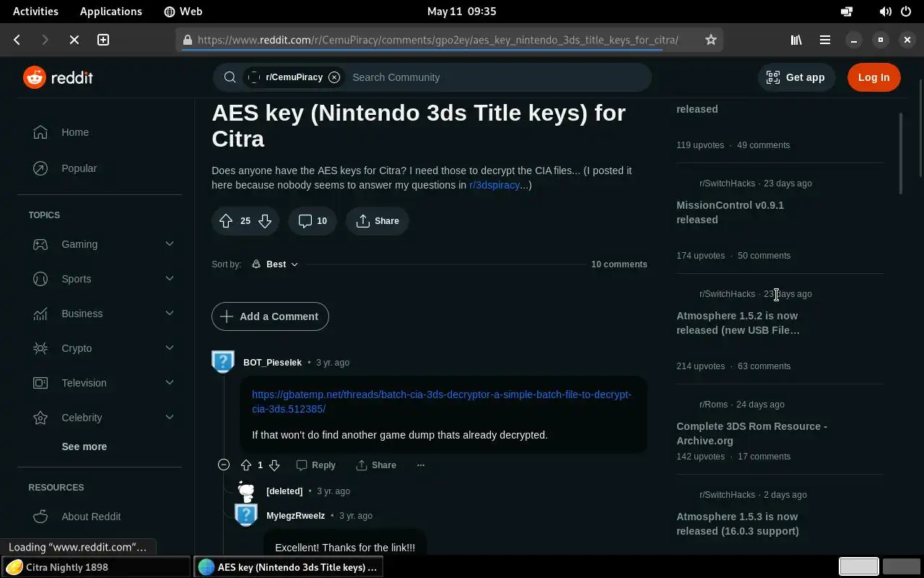
Task: Go back with the browser back arrow
Action: pyautogui.click(x=17, y=40)
